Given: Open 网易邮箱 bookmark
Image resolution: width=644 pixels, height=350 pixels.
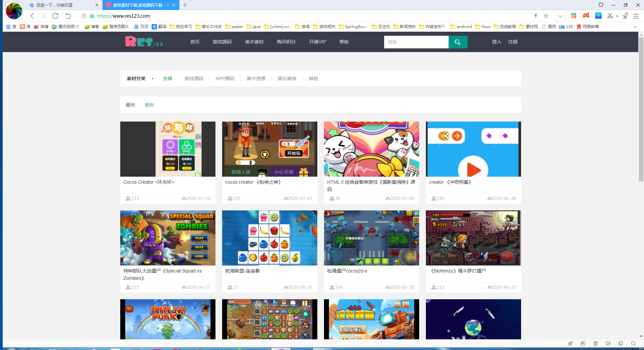Looking at the screenshot, I should (588, 27).
